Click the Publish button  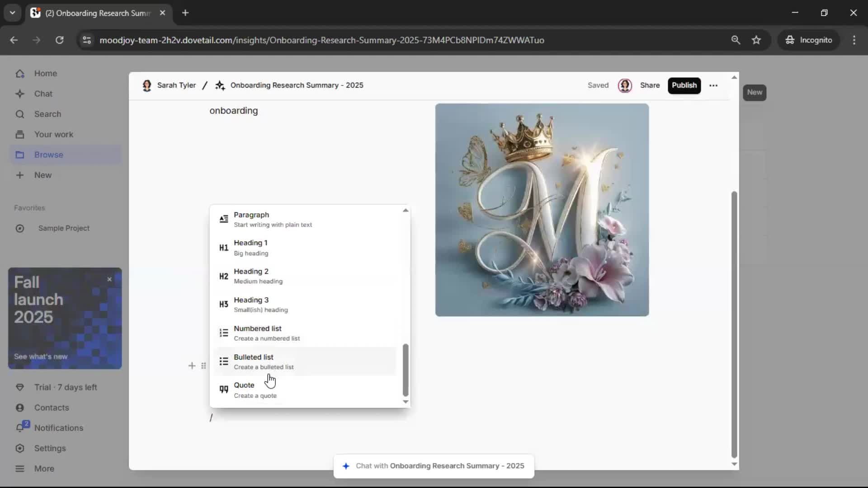click(x=684, y=85)
